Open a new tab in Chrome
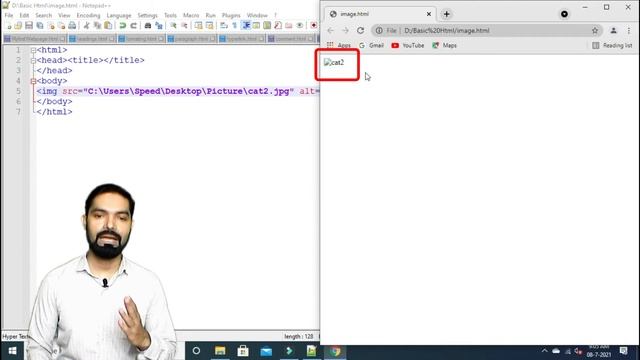 click(447, 14)
